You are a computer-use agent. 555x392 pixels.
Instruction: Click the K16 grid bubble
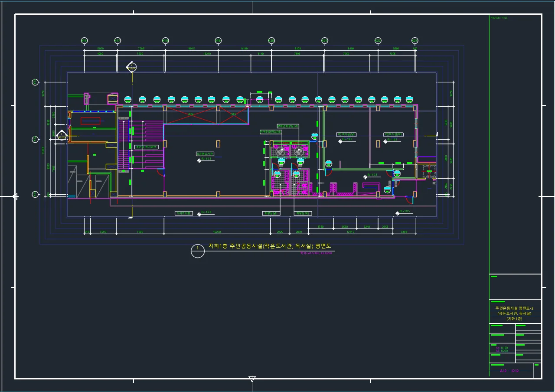tap(85, 41)
